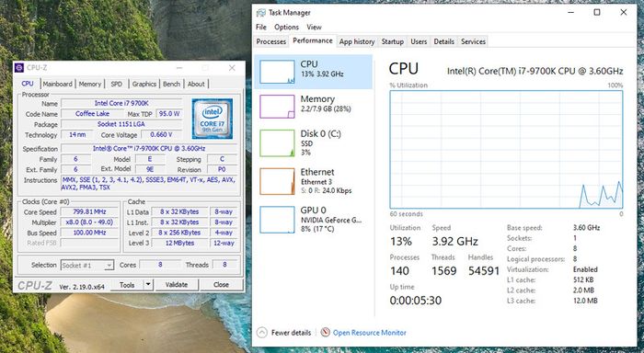This screenshot has width=644, height=353.
Task: Open the Options menu in Task Manager
Action: tap(286, 27)
